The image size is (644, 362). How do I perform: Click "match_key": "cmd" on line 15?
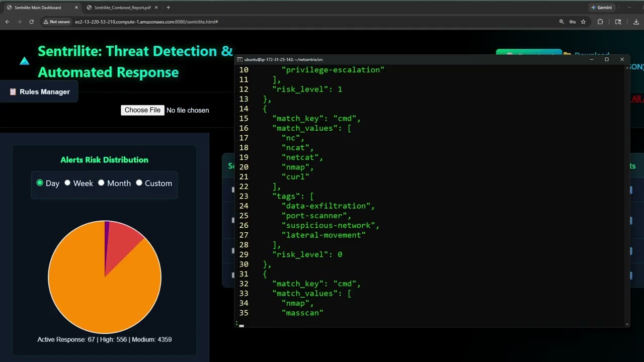316,119
